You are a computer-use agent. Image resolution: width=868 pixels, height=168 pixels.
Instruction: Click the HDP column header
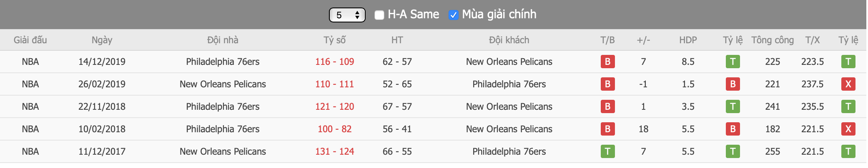[x=688, y=40]
